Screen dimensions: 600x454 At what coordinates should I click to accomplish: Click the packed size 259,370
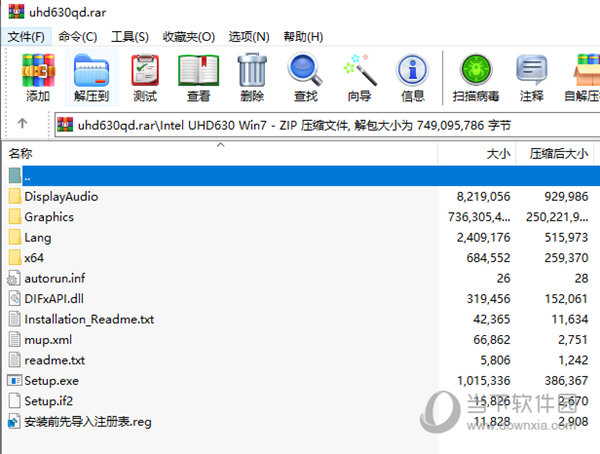[566, 258]
